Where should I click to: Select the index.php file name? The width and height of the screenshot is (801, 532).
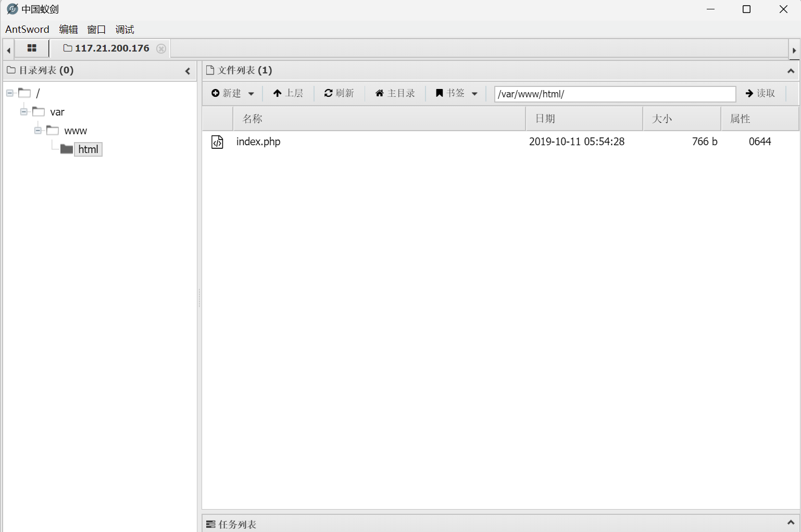tap(258, 142)
